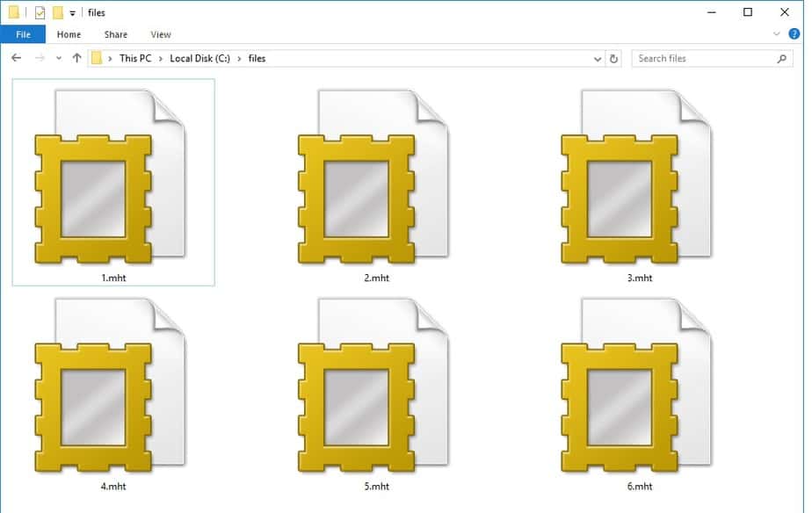The image size is (812, 513).
Task: Open Customize Quick Access Toolbar dropdown
Action: 72,13
